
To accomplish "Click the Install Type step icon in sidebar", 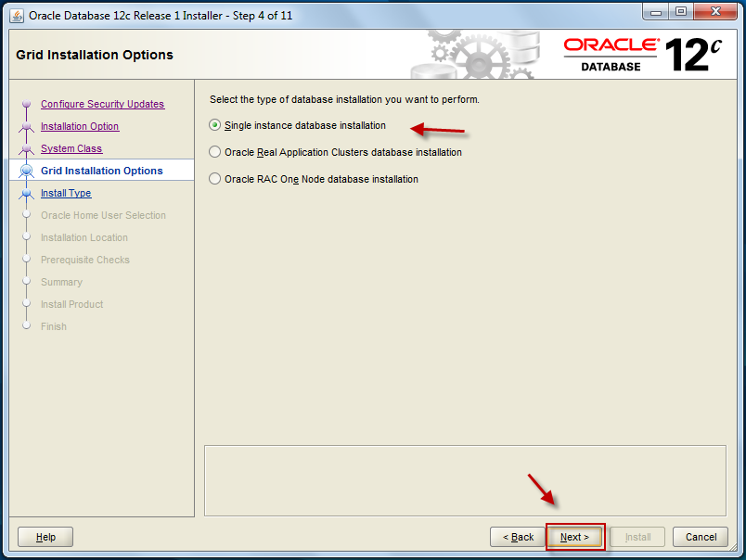I will [26, 193].
